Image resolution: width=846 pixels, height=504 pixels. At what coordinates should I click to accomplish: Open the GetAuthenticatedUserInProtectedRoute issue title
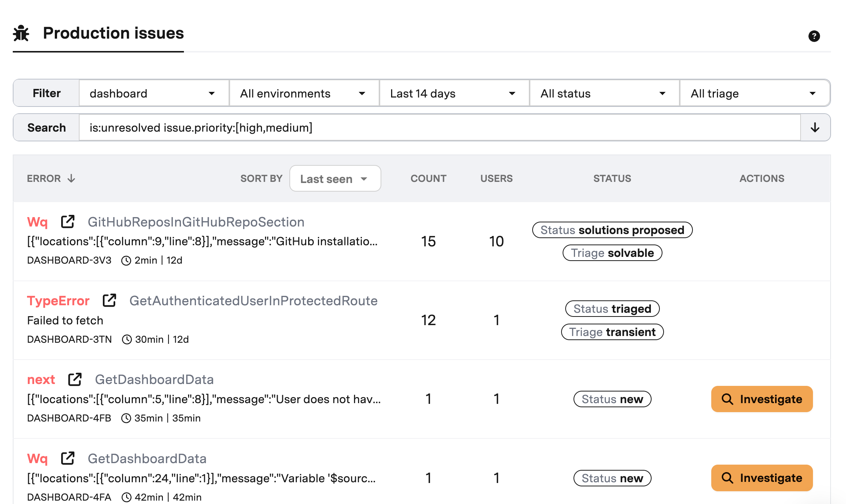click(253, 301)
